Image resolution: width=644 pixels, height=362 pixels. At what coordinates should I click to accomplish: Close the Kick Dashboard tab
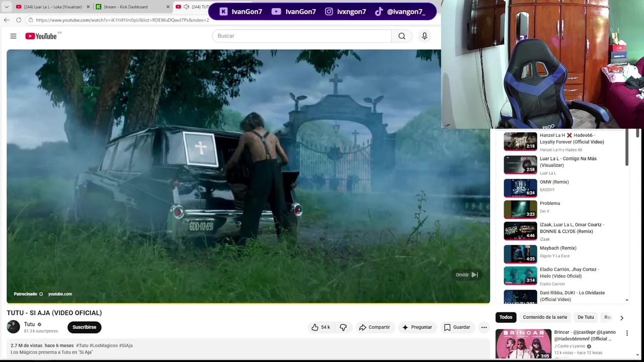click(x=168, y=7)
